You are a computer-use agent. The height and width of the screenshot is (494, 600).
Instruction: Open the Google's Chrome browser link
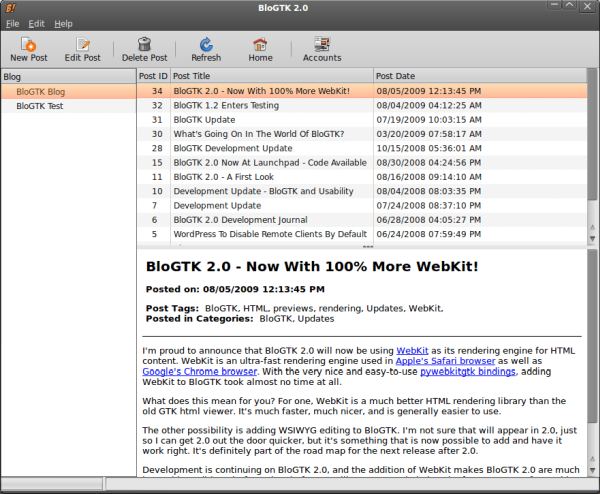pos(200,372)
